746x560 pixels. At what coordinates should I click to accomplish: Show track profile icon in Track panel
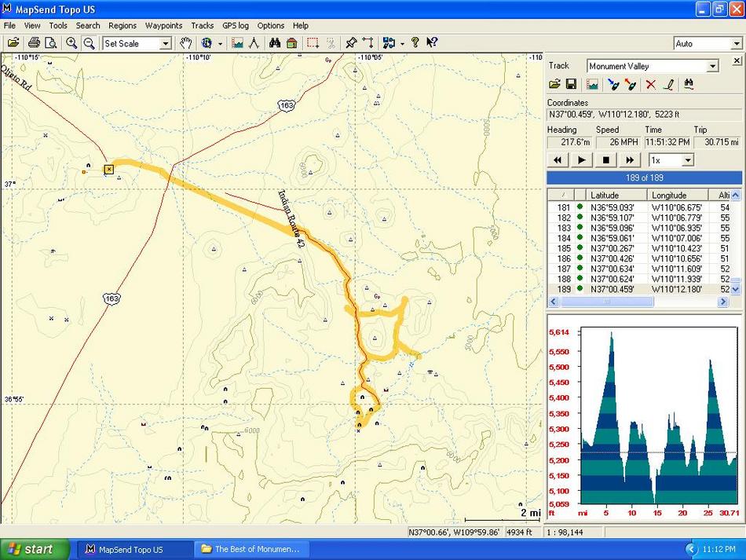tap(592, 84)
